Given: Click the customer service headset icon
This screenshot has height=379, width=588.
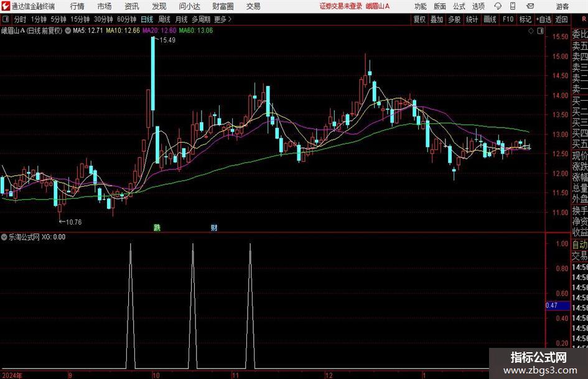Looking at the screenshot, I should click(x=498, y=6).
